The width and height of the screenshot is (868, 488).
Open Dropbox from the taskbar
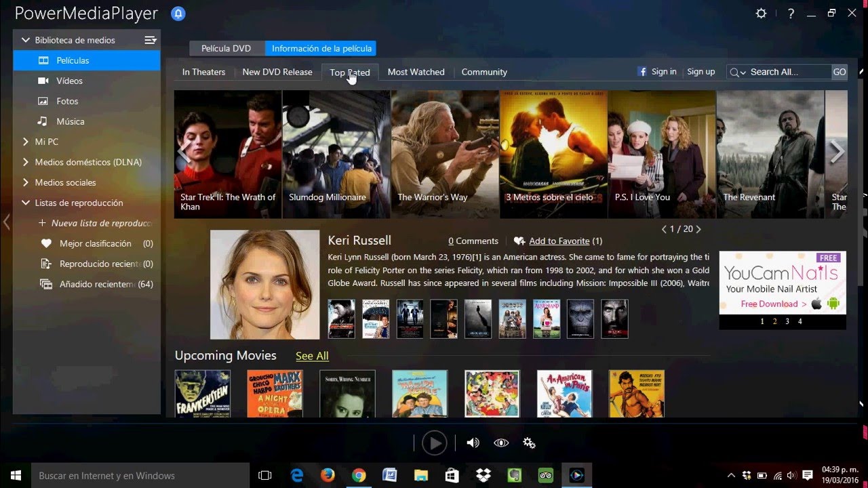tap(484, 476)
